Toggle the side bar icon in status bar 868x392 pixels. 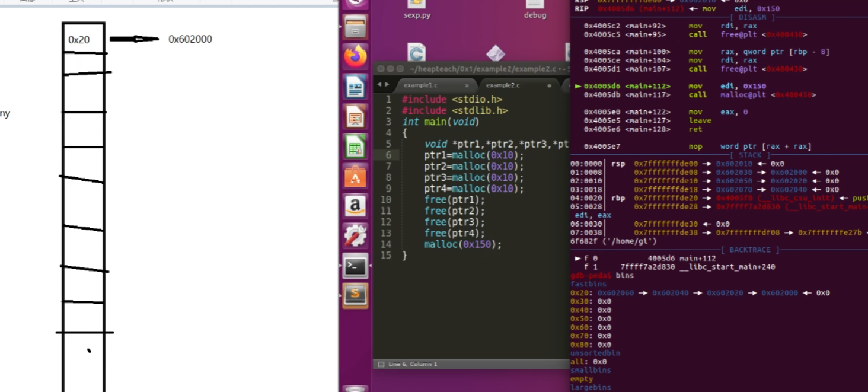(x=381, y=364)
